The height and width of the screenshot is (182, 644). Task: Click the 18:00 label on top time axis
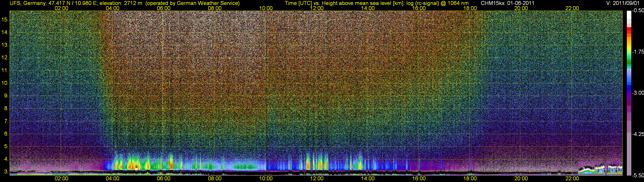pos(470,8)
